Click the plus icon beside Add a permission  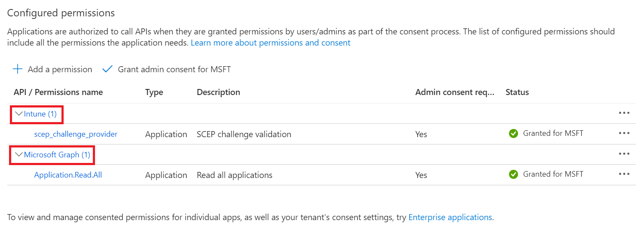18,69
